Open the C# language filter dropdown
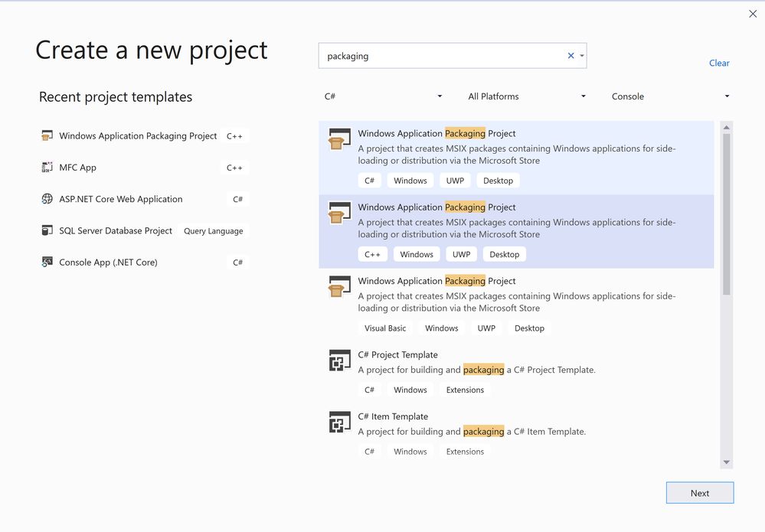The height and width of the screenshot is (532, 765). [384, 96]
